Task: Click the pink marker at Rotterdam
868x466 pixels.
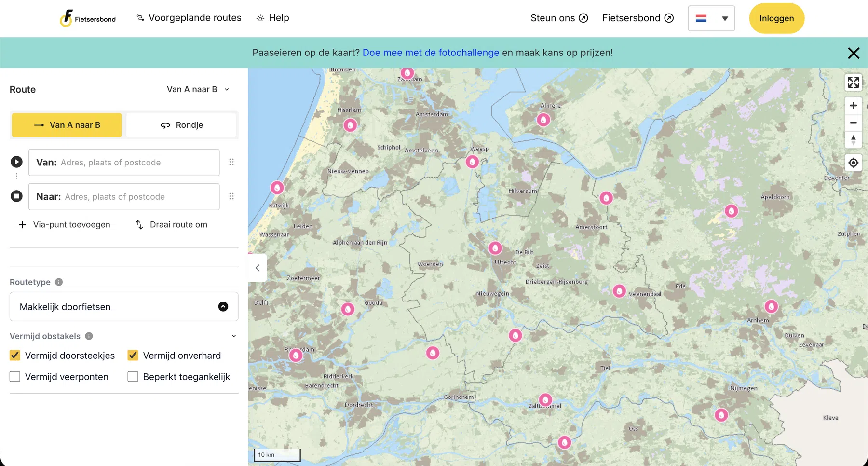Action: click(296, 356)
